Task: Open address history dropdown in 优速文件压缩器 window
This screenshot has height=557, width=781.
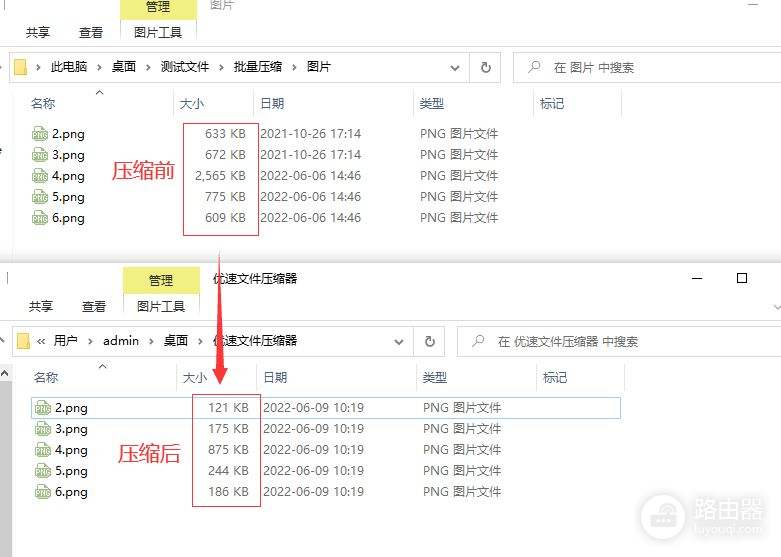Action: pos(399,342)
